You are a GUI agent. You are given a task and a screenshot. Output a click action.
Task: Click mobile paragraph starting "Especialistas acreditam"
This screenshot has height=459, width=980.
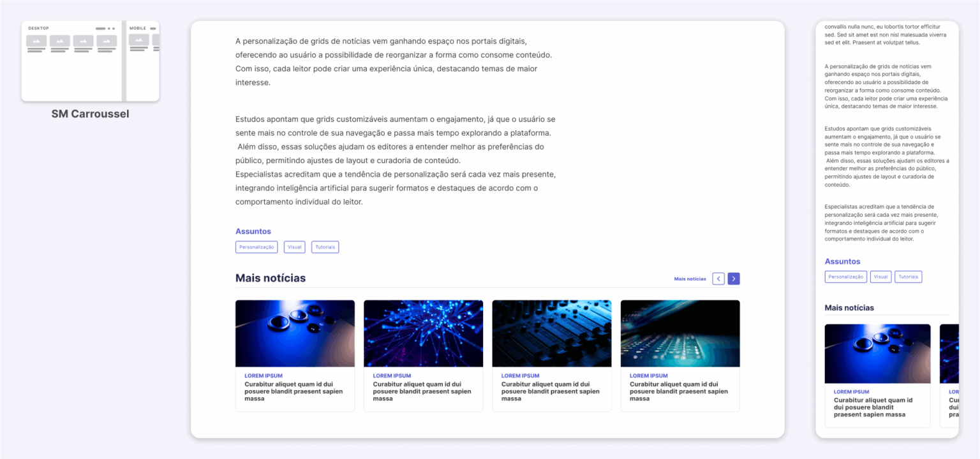[880, 223]
